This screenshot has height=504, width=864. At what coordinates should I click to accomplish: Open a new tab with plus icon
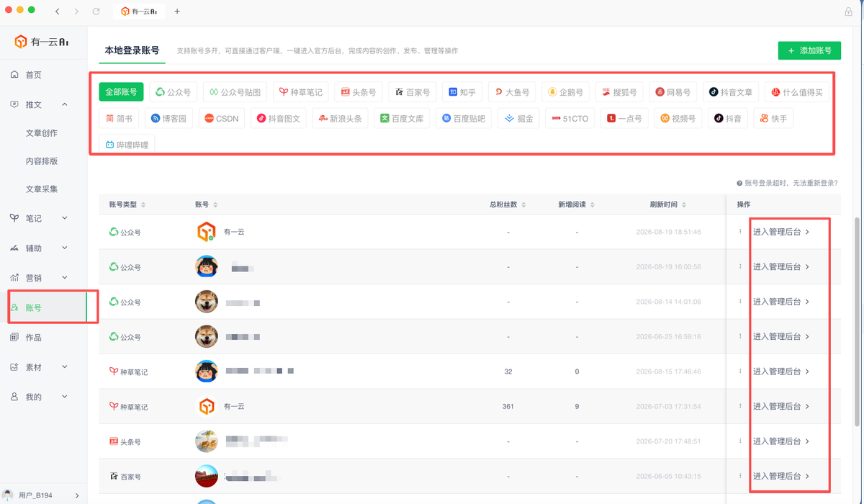click(x=177, y=12)
